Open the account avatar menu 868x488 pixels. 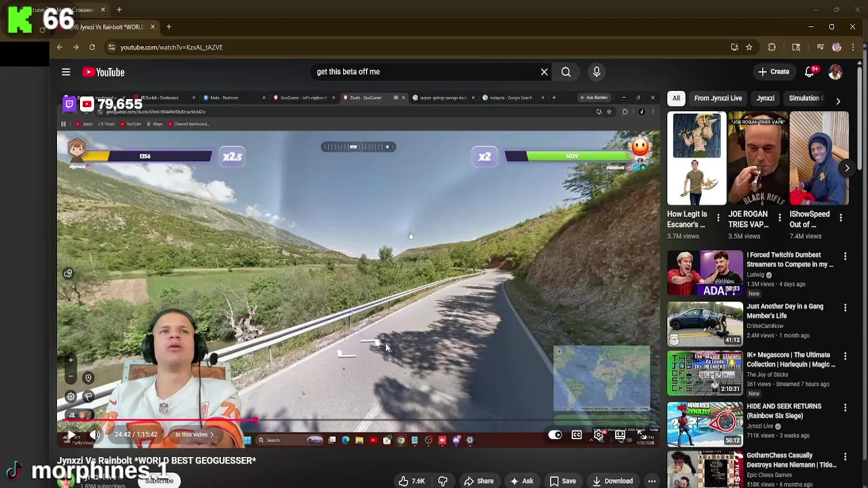835,72
